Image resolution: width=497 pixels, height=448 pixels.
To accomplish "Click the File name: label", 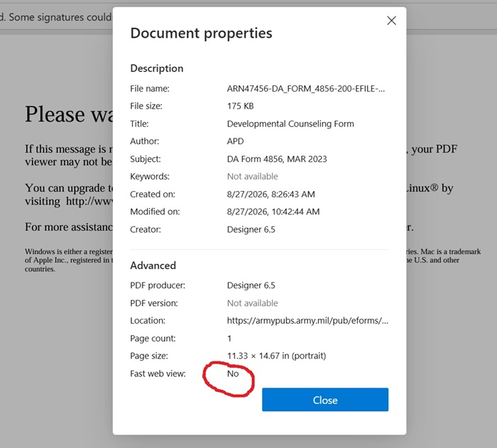I will coord(150,89).
